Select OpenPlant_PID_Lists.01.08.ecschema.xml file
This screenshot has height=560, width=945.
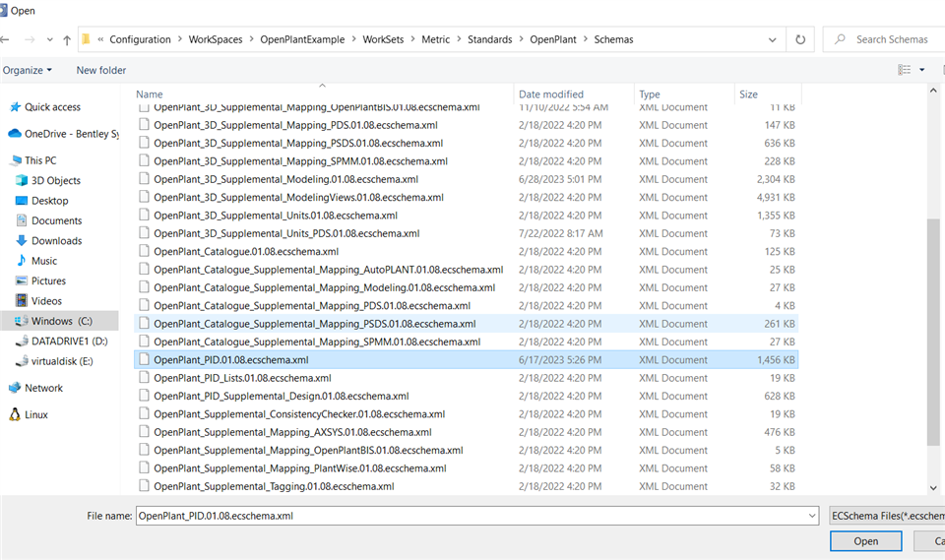pyautogui.click(x=242, y=378)
